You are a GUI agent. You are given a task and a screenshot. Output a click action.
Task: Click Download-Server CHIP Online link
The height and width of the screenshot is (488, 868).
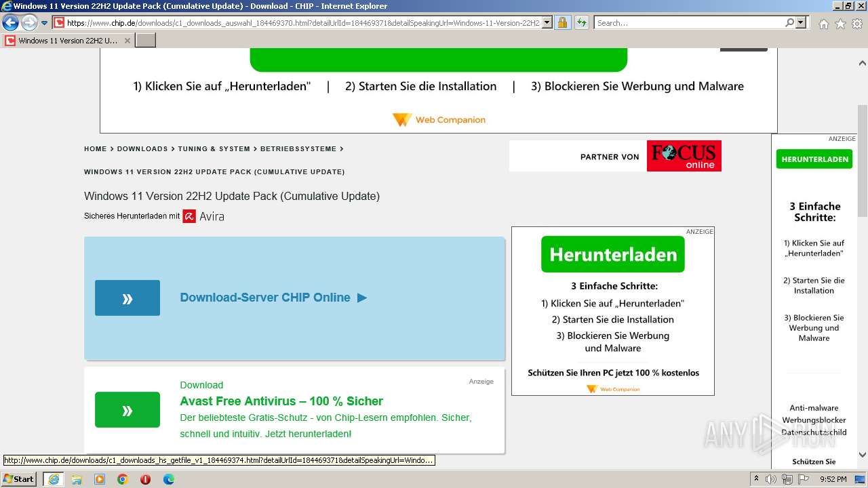(273, 298)
